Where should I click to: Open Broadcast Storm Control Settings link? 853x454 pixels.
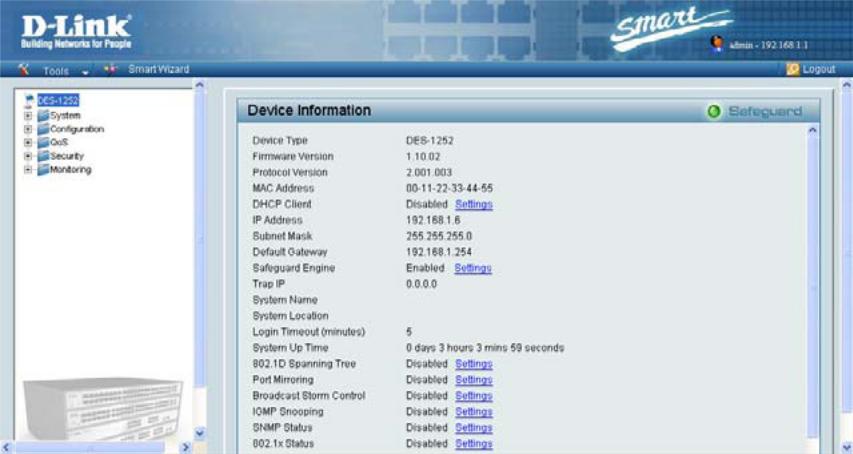coord(474,396)
